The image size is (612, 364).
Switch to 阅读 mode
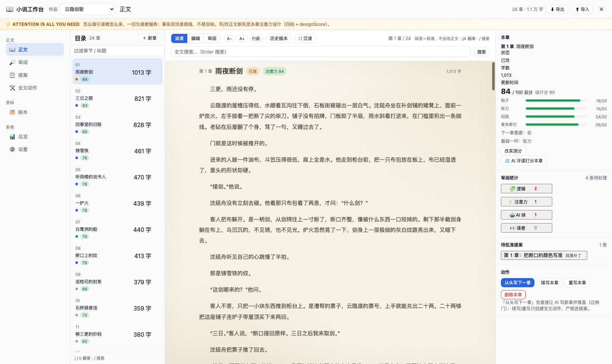(x=179, y=39)
